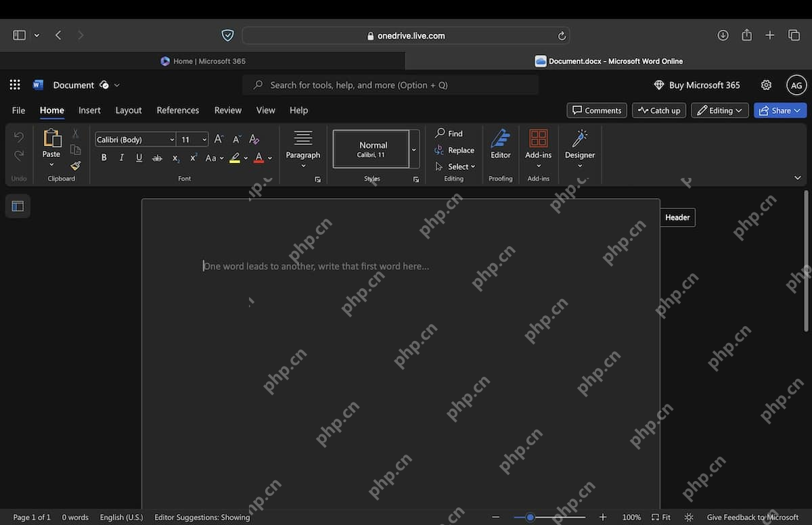Grow the font size
812x525 pixels.
(219, 139)
